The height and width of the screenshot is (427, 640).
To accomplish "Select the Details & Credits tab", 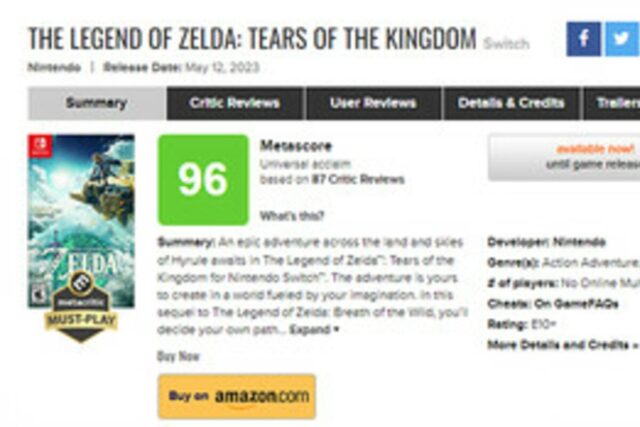I will (x=511, y=103).
